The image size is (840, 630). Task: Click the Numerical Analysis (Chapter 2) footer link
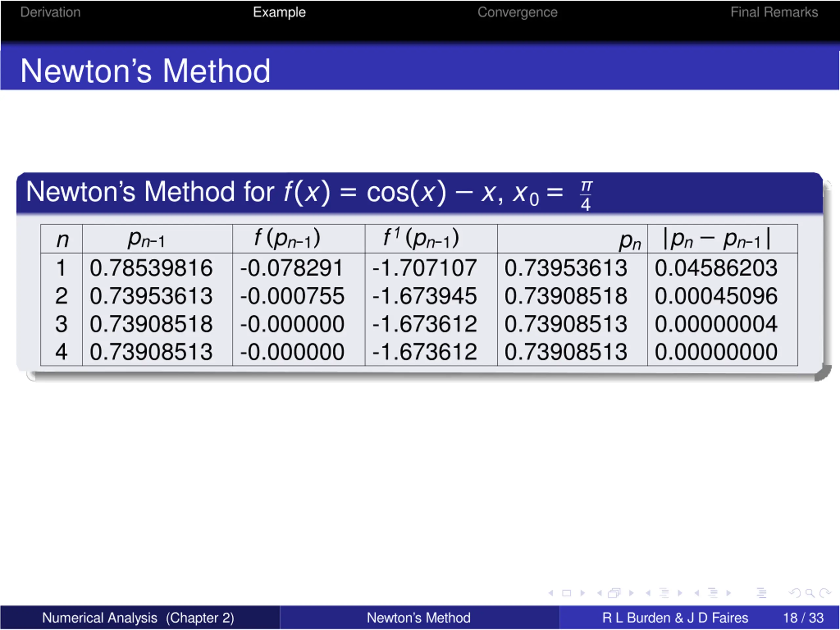pyautogui.click(x=138, y=618)
